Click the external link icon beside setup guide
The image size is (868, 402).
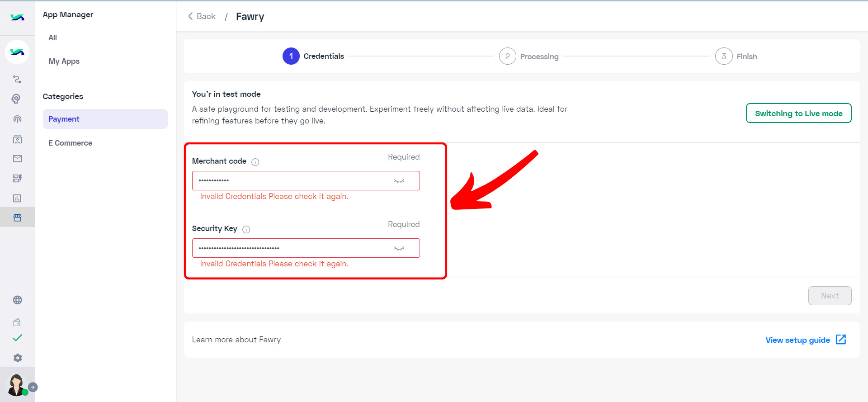point(841,340)
